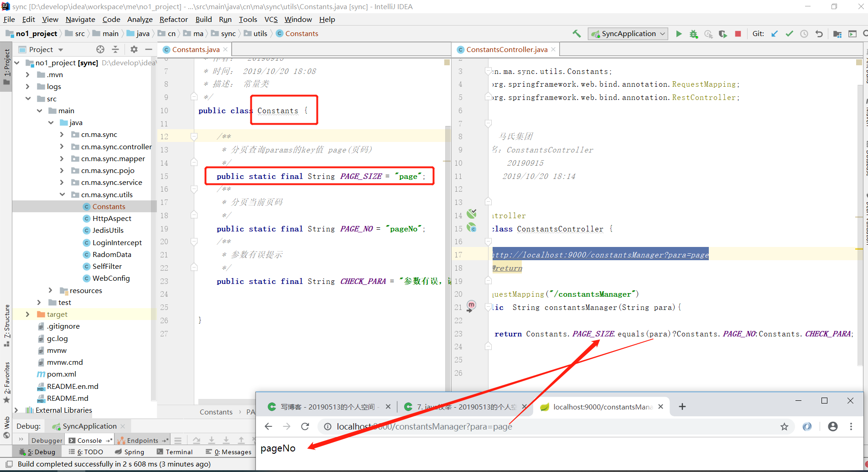Open browser three-dot menu

coord(851,426)
